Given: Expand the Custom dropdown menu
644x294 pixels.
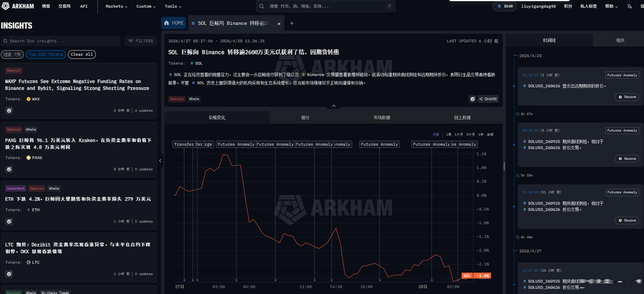Looking at the screenshot, I should click(146, 6).
